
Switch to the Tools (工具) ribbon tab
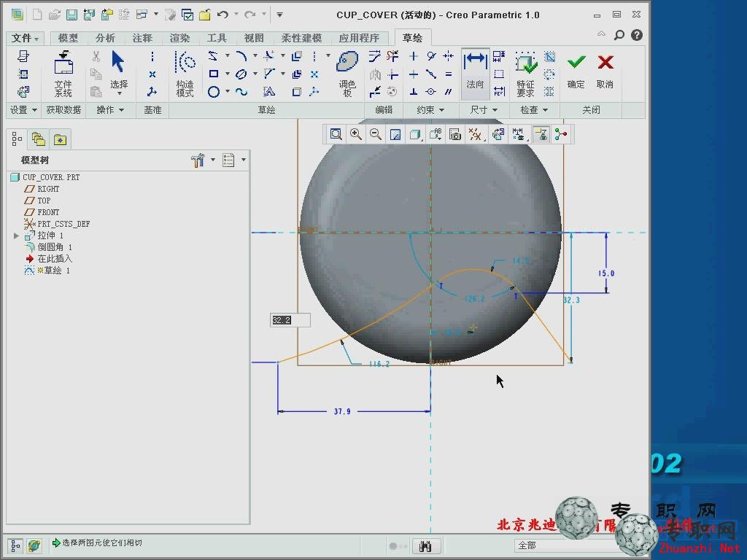click(x=217, y=38)
